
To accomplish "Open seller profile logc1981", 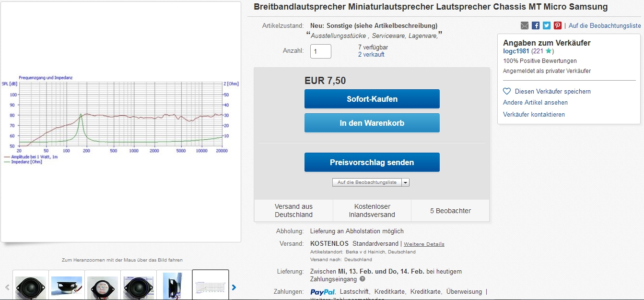I will coord(516,51).
